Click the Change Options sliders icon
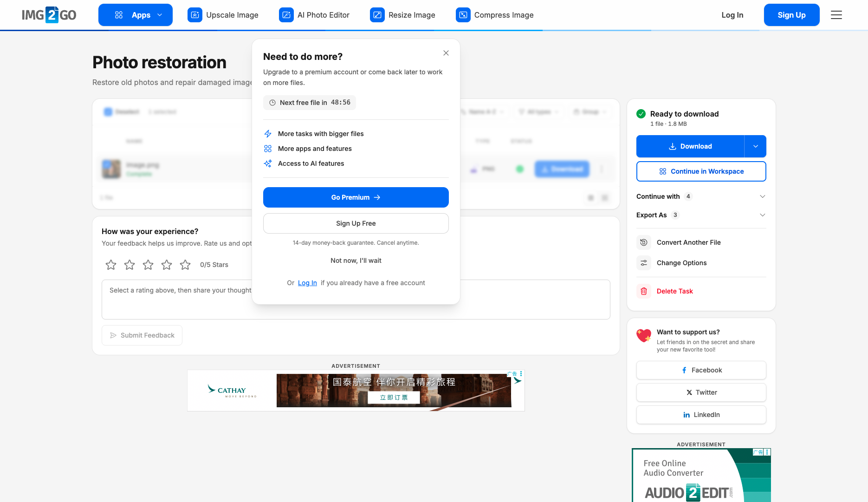Image resolution: width=868 pixels, height=502 pixels. [x=644, y=263]
